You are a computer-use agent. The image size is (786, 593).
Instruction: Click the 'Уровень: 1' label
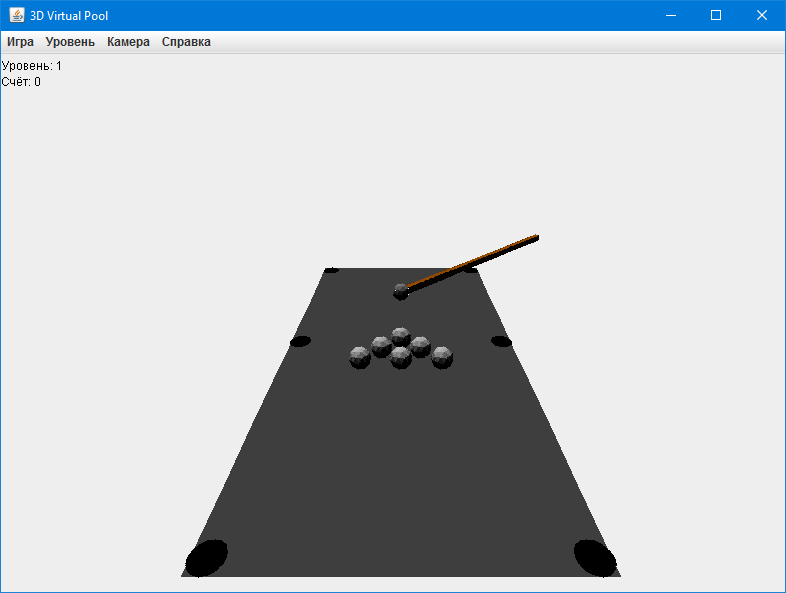coord(32,66)
